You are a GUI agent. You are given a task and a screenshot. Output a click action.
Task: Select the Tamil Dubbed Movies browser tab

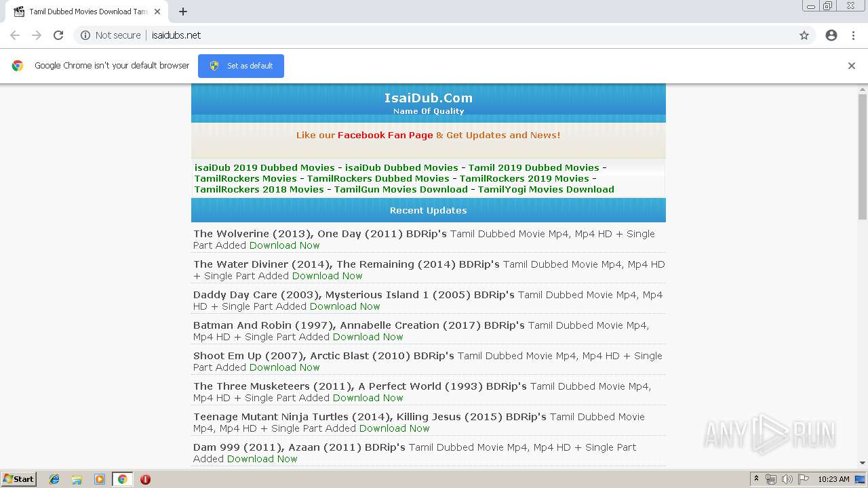click(86, 12)
